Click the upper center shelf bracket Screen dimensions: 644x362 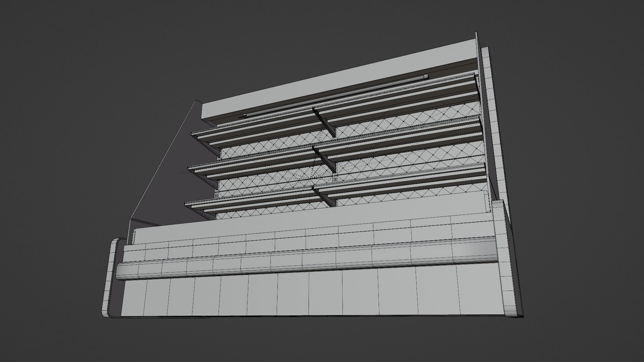click(325, 122)
